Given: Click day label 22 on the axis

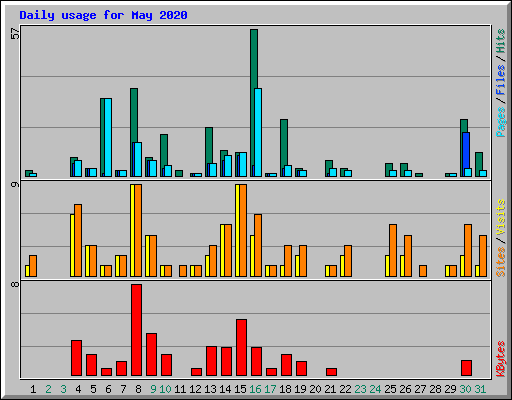Looking at the screenshot, I should [x=345, y=389].
